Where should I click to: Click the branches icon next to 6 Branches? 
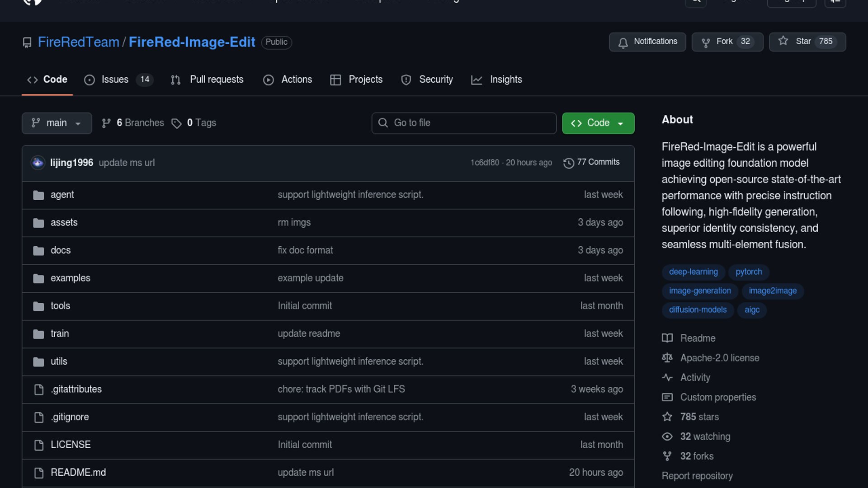point(106,123)
